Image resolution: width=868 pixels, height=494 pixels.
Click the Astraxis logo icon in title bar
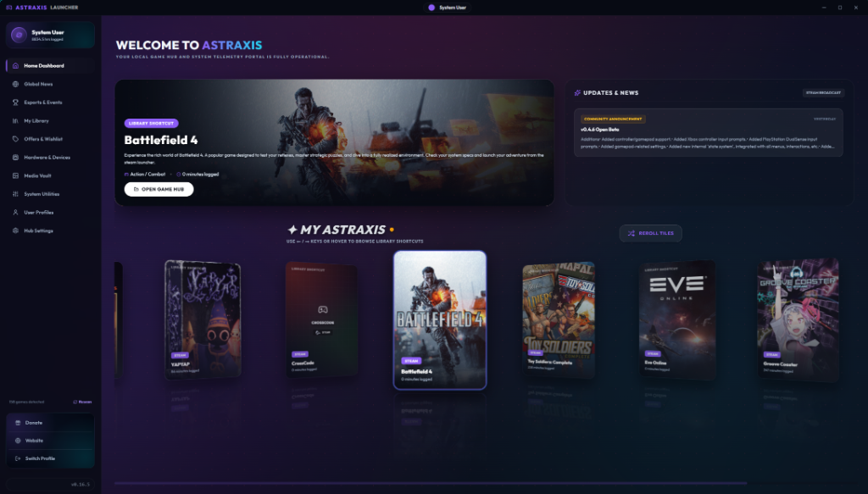pos(8,7)
